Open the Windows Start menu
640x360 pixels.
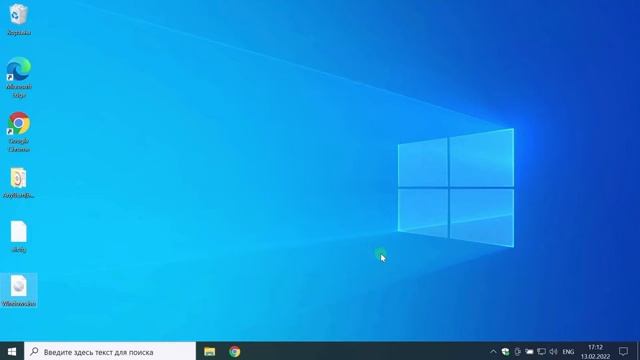tap(12, 351)
